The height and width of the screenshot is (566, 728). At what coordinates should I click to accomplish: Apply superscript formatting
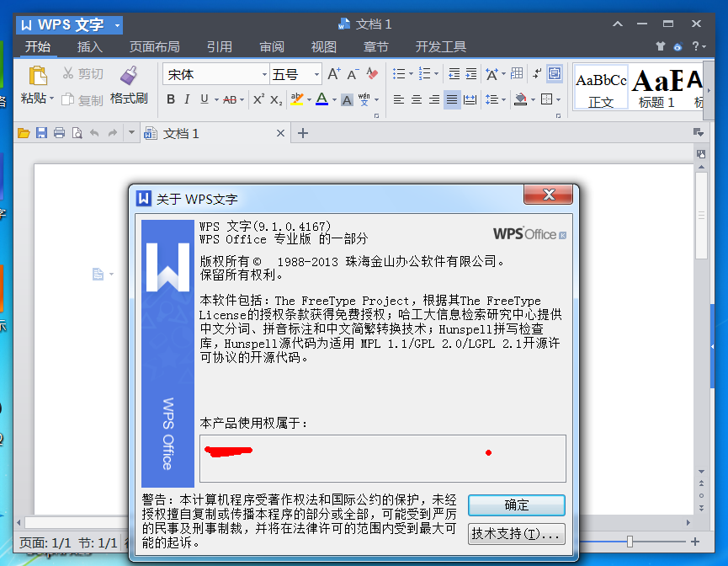click(x=258, y=99)
